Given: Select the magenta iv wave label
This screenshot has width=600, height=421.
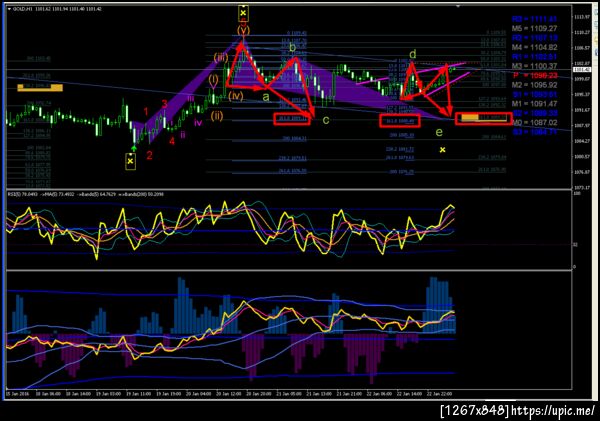Looking at the screenshot, I should point(198,122).
